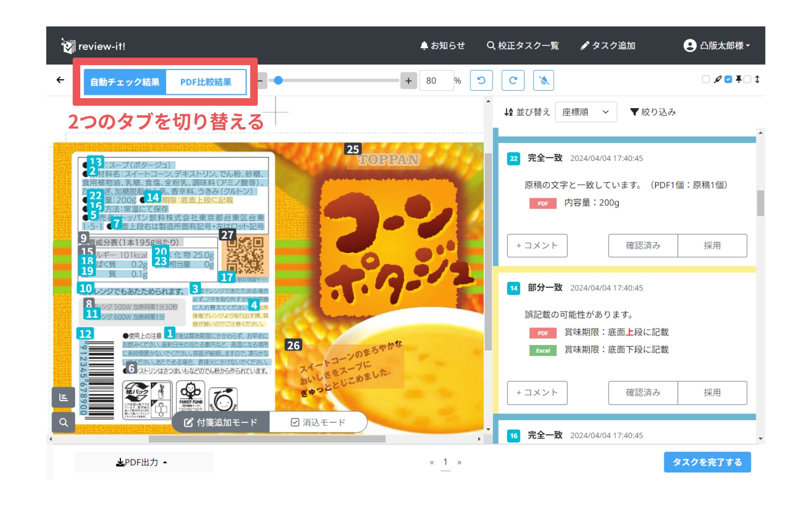Select result badge 14 in list
Viewport: 812px width, 506px height.
(x=514, y=288)
